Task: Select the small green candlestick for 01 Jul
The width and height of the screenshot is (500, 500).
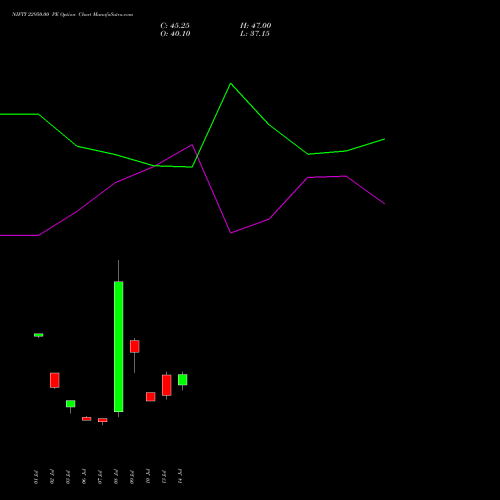Action: 39,335
